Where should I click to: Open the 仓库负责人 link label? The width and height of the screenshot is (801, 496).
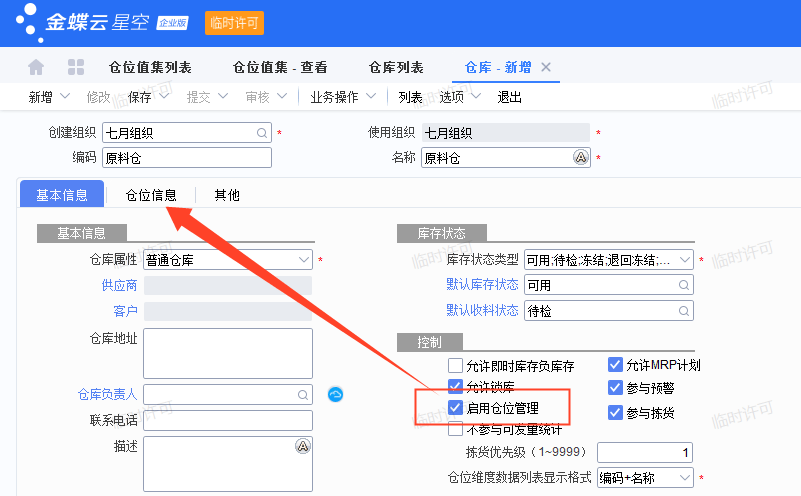click(x=107, y=394)
